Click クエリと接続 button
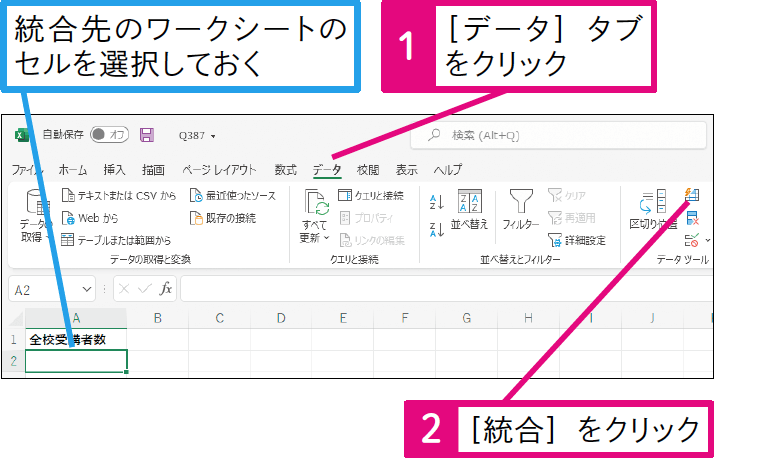 pyautogui.click(x=371, y=195)
